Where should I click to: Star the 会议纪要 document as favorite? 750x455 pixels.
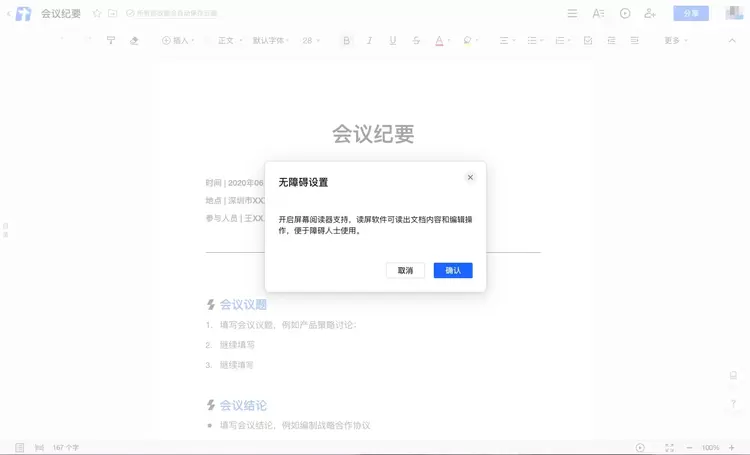pyautogui.click(x=97, y=14)
